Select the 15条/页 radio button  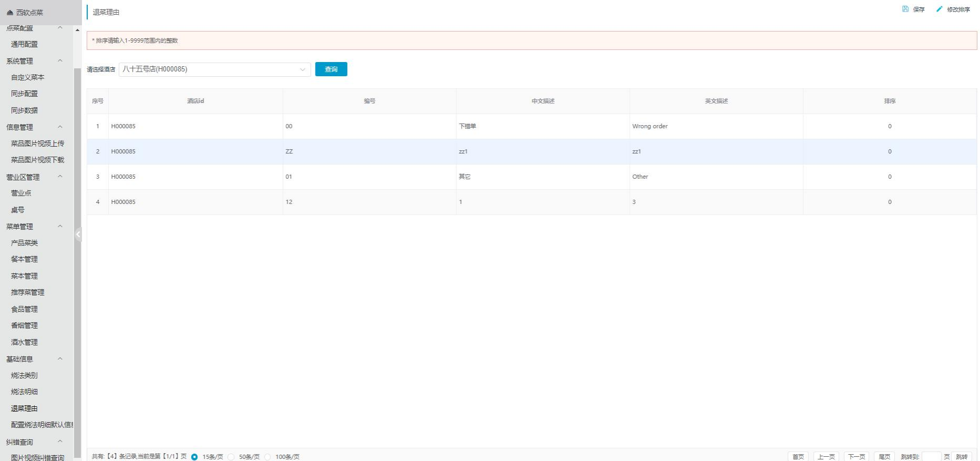[x=195, y=457]
